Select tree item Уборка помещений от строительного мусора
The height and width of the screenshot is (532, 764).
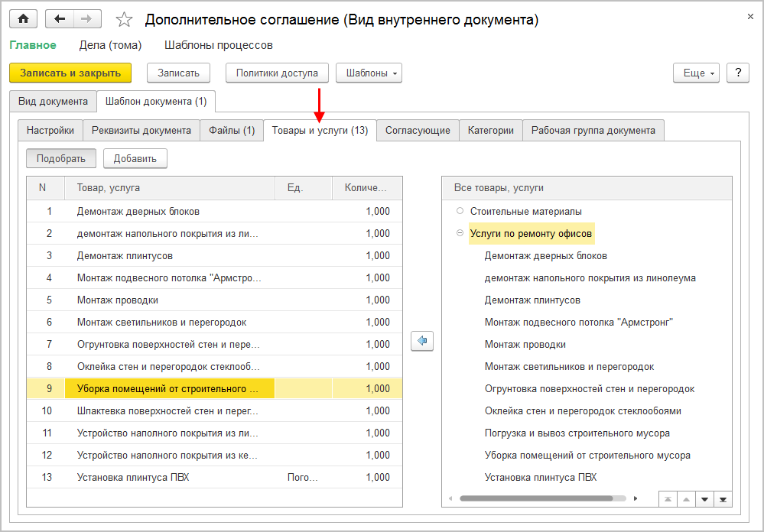pos(587,456)
